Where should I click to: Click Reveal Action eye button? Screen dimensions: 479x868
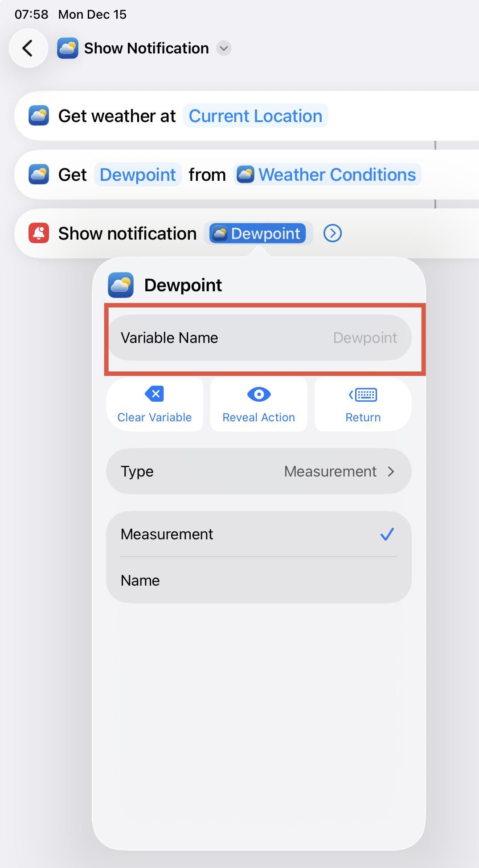tap(259, 404)
